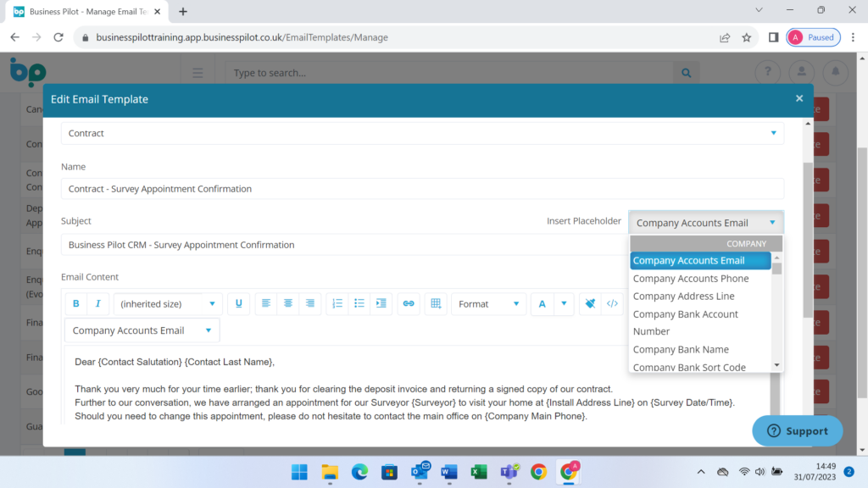Click the Type to search box

(449, 73)
